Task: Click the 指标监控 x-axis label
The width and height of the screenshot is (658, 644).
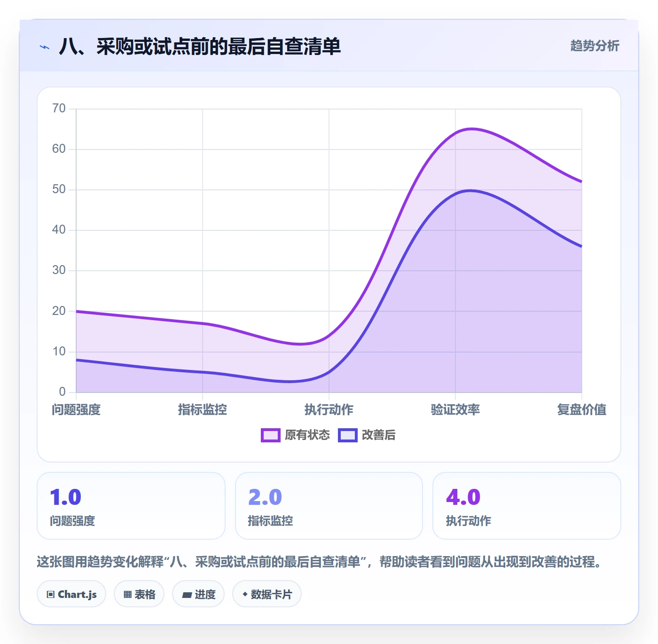Action: (x=203, y=410)
